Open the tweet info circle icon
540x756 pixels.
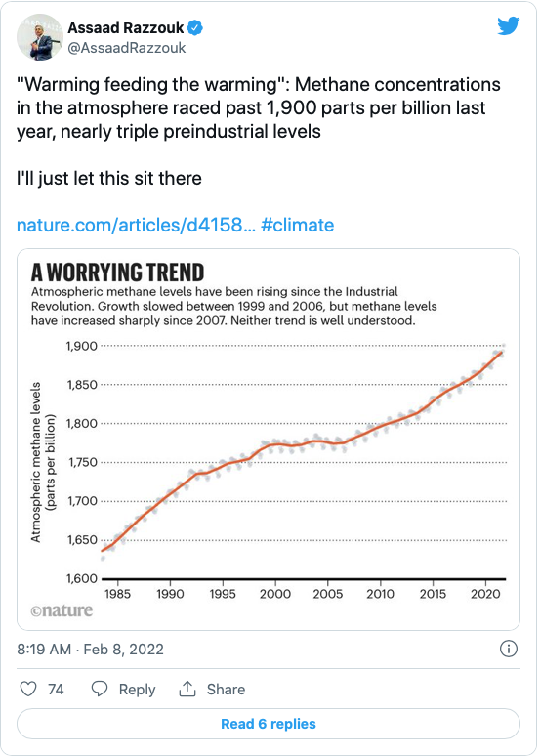[x=508, y=649]
